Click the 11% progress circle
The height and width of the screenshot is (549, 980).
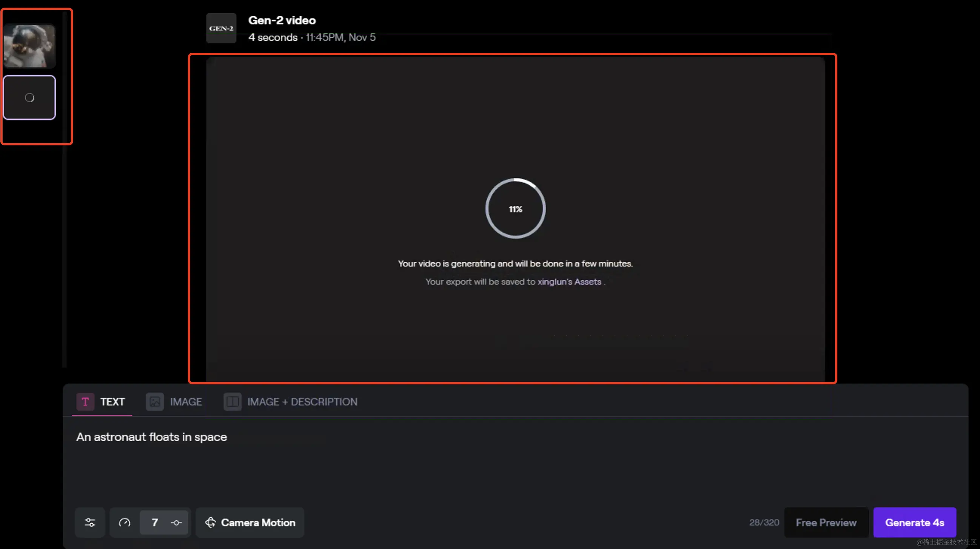point(515,209)
